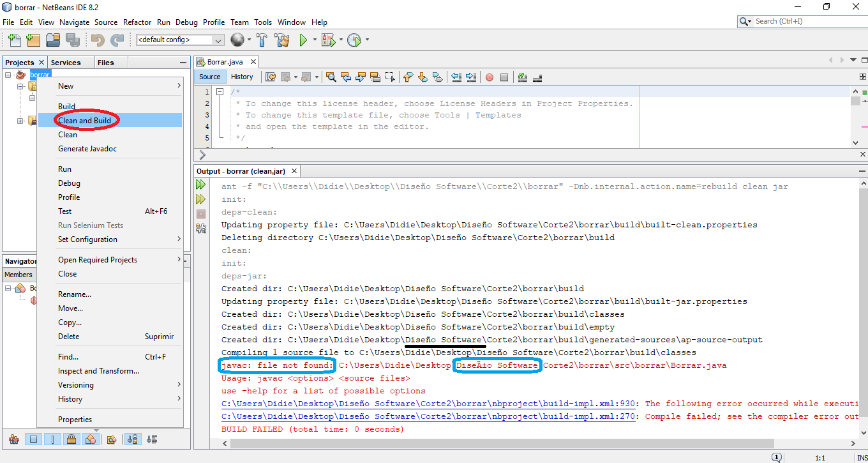The width and height of the screenshot is (868, 463).
Task: Click Re-run with different parameters output icon
Action: (201, 199)
